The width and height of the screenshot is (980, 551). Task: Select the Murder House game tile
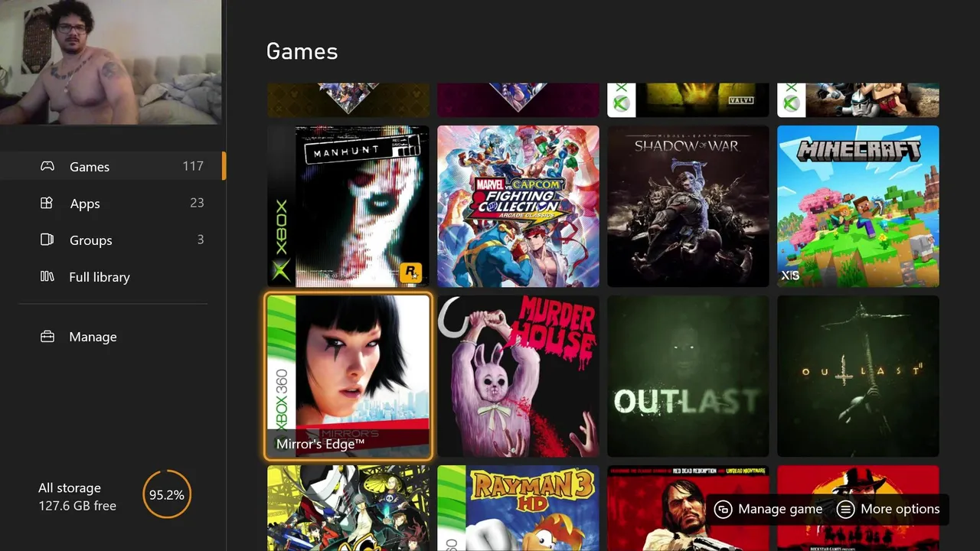pos(518,377)
